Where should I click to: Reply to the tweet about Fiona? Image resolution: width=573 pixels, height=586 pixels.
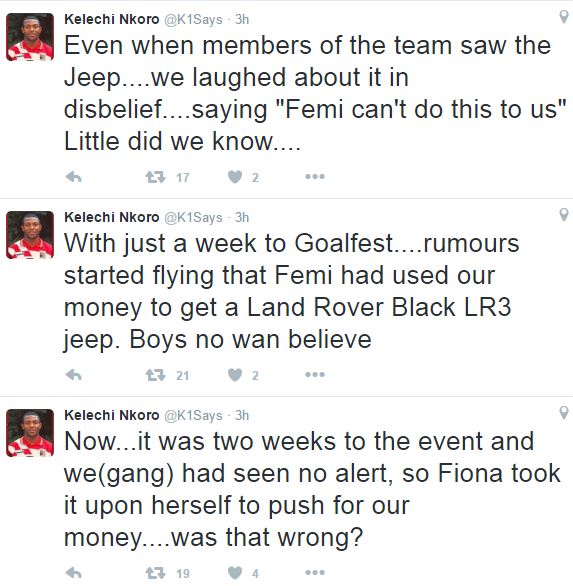pyautogui.click(x=74, y=573)
